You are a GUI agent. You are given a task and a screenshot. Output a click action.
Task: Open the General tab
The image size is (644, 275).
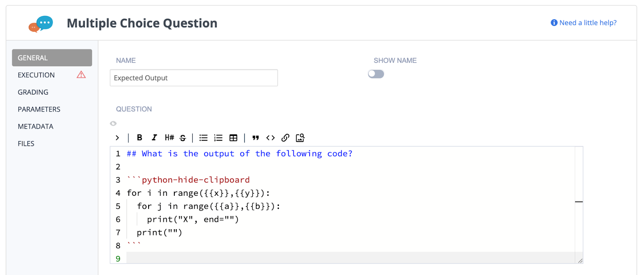click(x=52, y=58)
